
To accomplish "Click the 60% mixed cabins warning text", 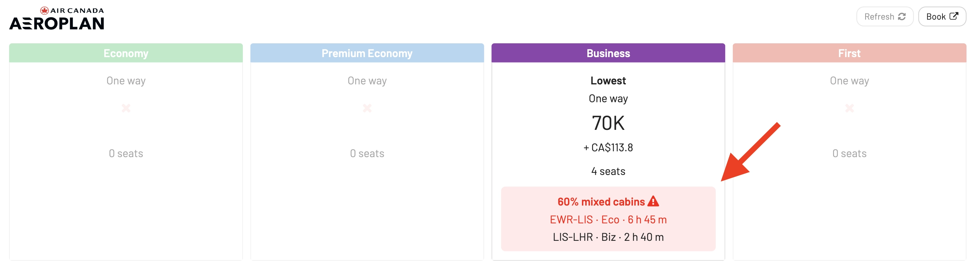I will 601,202.
